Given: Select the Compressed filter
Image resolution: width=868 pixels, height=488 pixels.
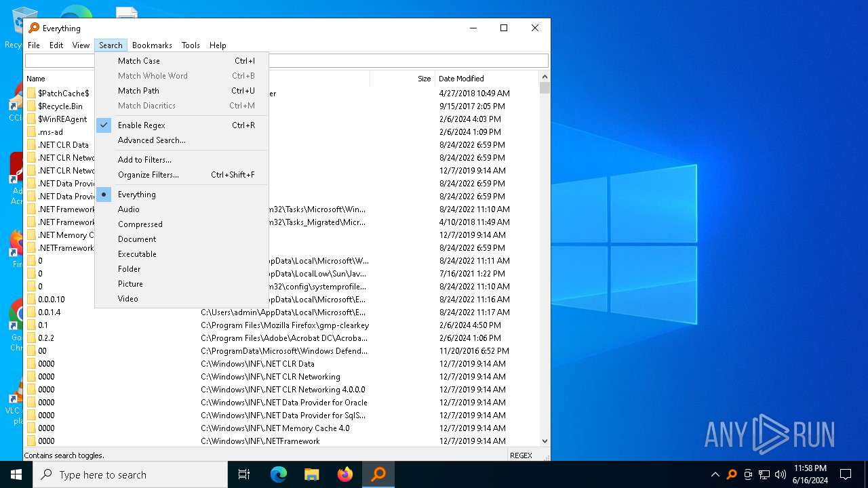Looking at the screenshot, I should 182,224.
